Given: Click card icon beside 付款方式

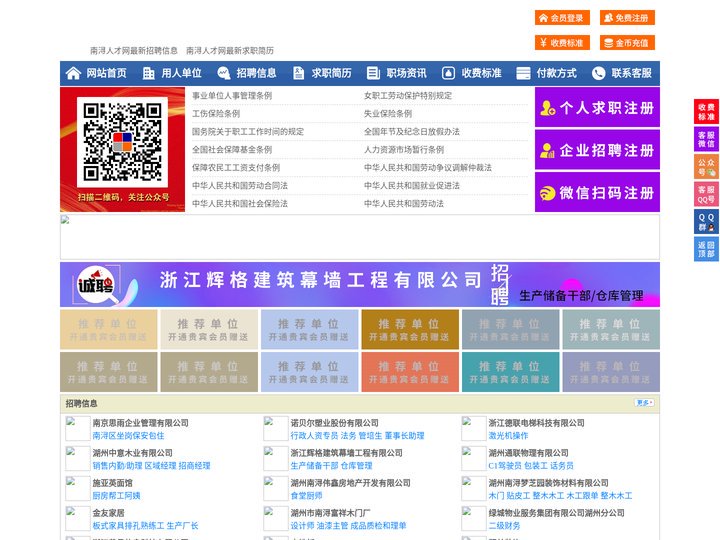Looking at the screenshot, I should [523, 73].
